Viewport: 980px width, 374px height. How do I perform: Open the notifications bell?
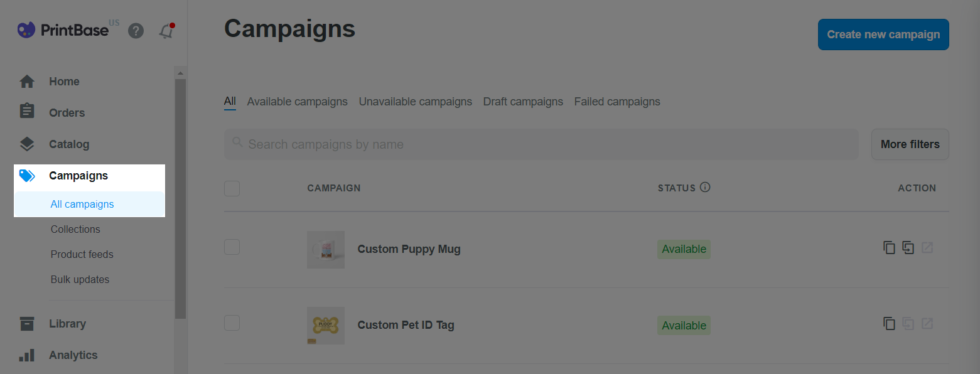(166, 31)
